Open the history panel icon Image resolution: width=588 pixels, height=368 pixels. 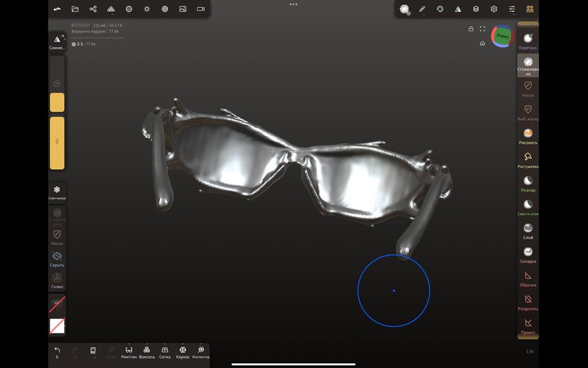[93, 351]
